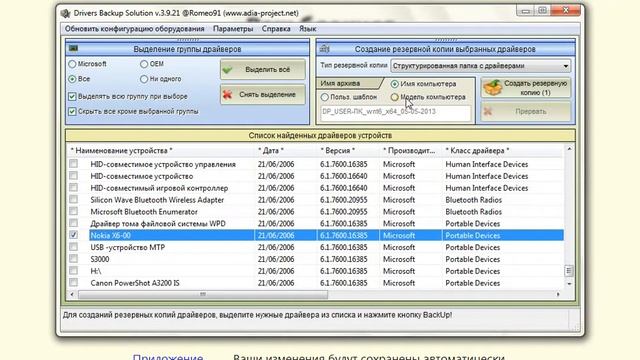
Task: Uncheck the Nokia X6-00 driver checkbox
Action: [x=73, y=235]
